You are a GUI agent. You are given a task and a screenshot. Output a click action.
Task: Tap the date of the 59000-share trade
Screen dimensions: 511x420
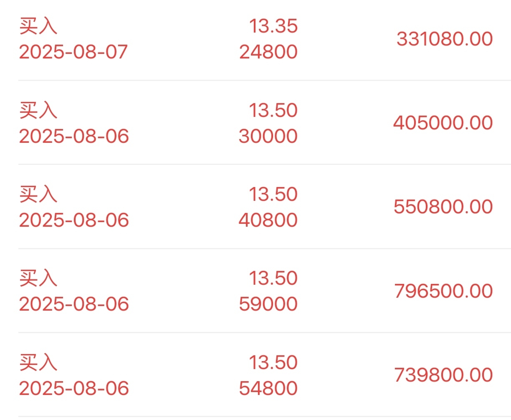74,304
